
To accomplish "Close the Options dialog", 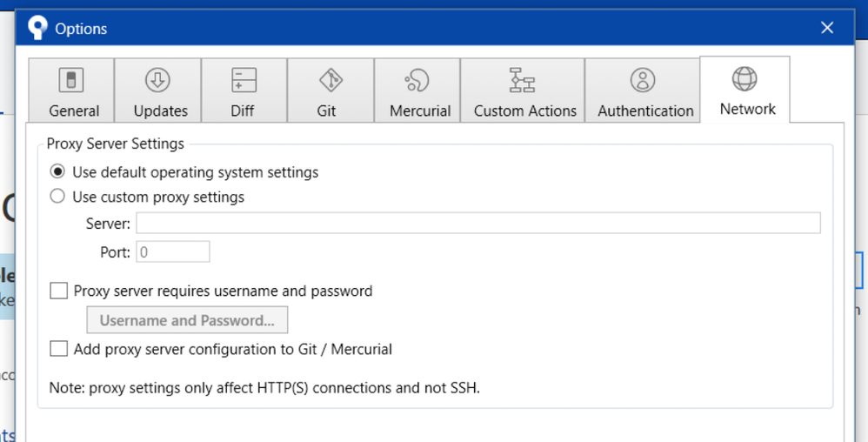I will pos(827,28).
